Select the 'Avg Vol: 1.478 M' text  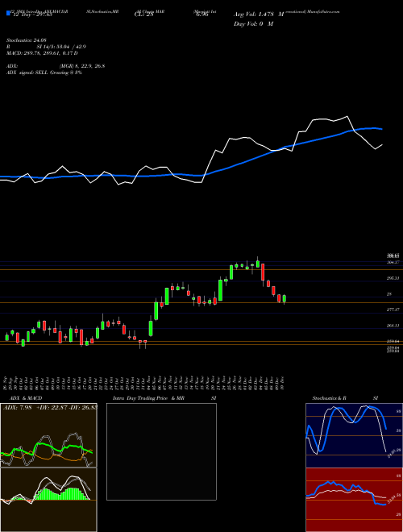tap(258, 15)
